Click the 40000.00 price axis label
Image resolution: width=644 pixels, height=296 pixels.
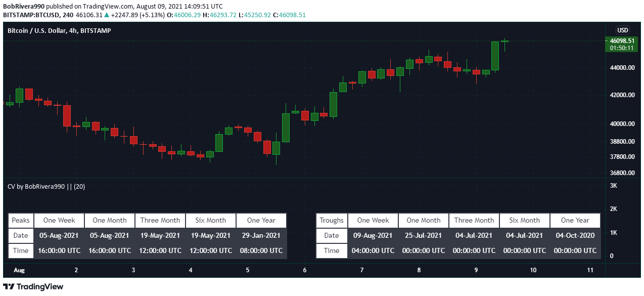click(x=622, y=124)
